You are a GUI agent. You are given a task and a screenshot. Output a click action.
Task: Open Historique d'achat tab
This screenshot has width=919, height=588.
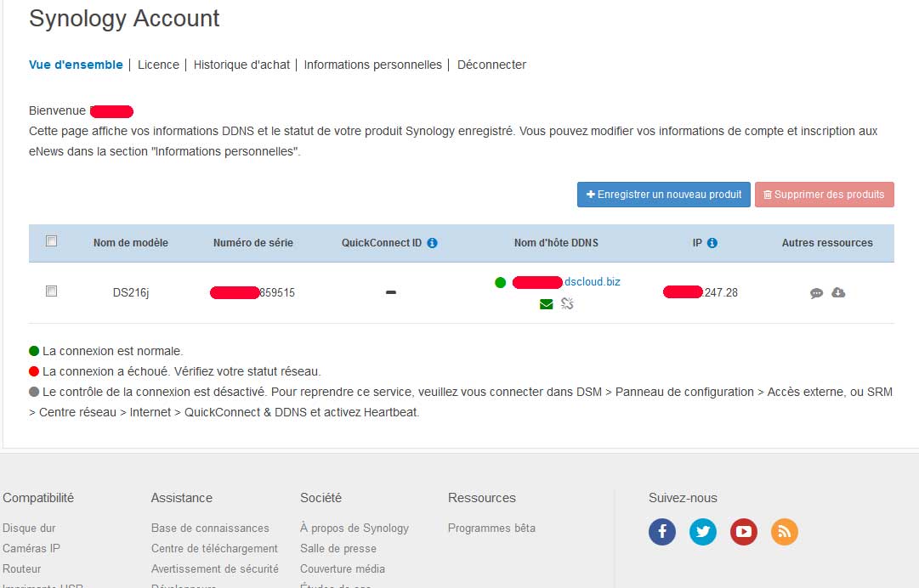pyautogui.click(x=241, y=65)
